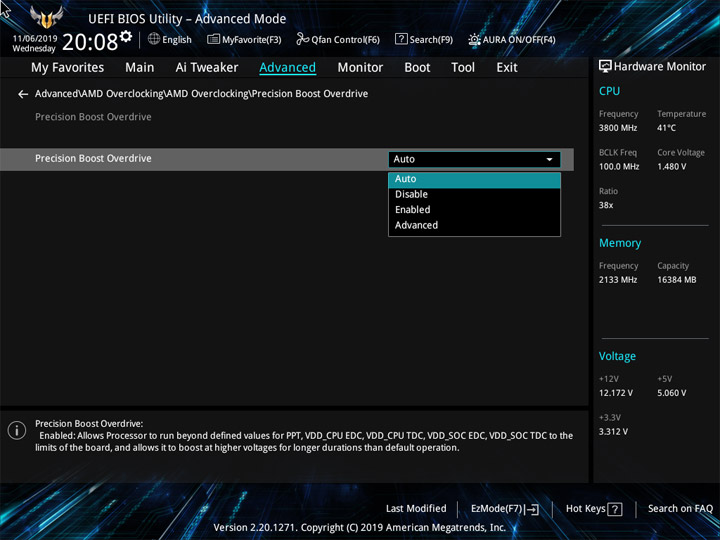
Task: Switch to EzMode(F7)
Action: tap(505, 509)
